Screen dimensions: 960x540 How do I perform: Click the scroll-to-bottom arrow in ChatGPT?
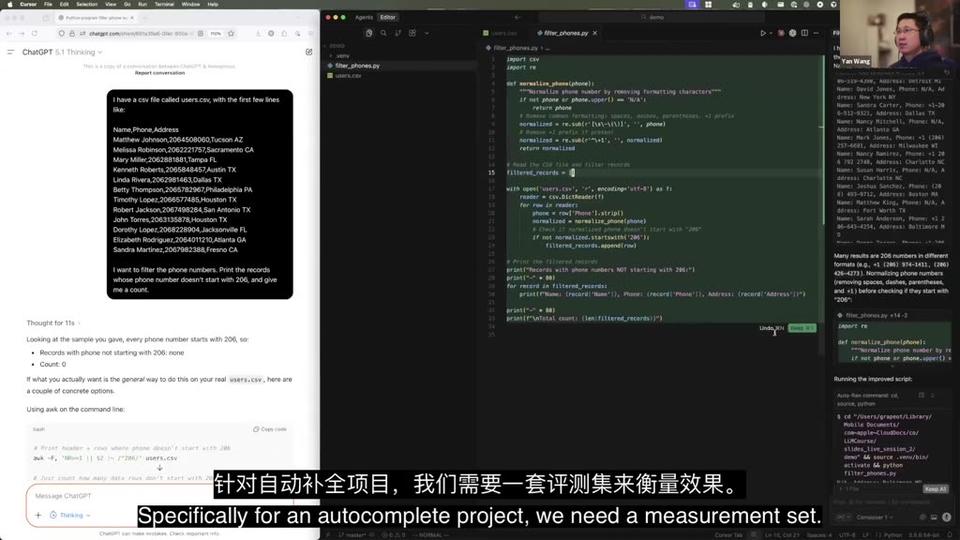tap(159, 468)
